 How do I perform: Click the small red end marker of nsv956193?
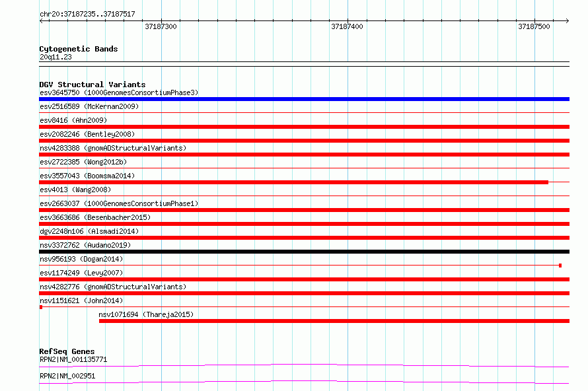[560, 266]
